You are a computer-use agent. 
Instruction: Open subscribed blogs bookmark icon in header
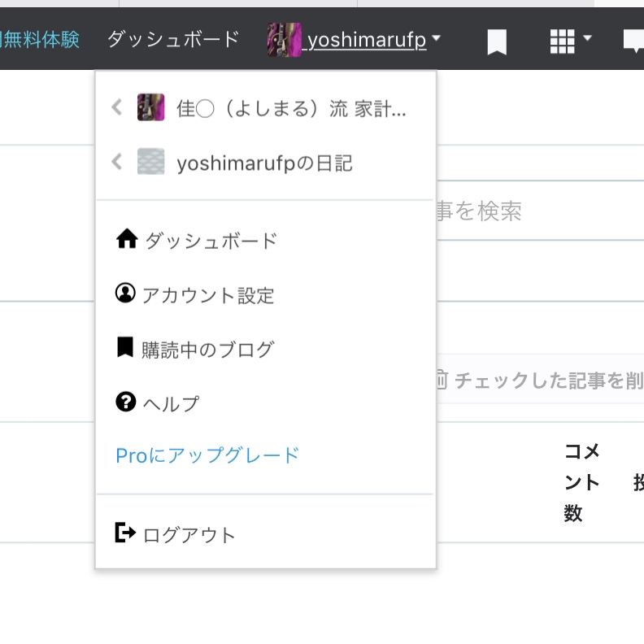(497, 41)
